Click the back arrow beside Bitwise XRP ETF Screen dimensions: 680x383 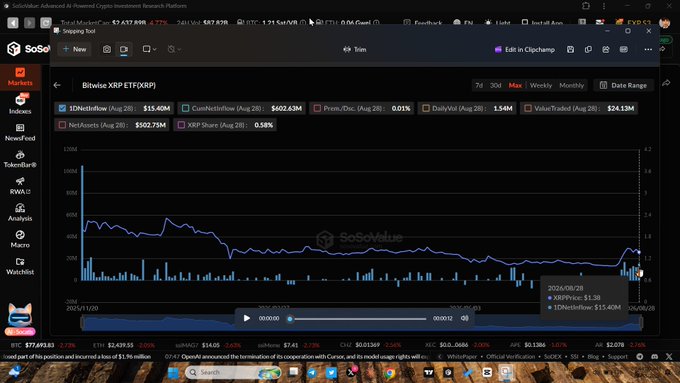pyautogui.click(x=57, y=85)
